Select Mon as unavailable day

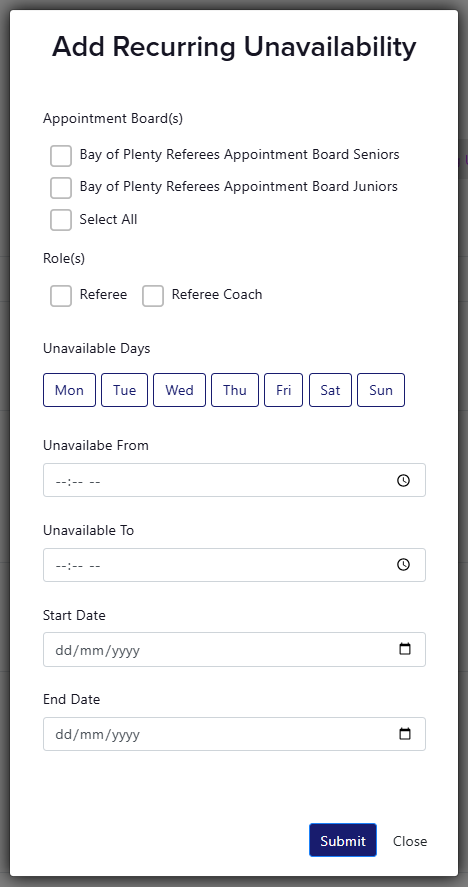coord(70,390)
